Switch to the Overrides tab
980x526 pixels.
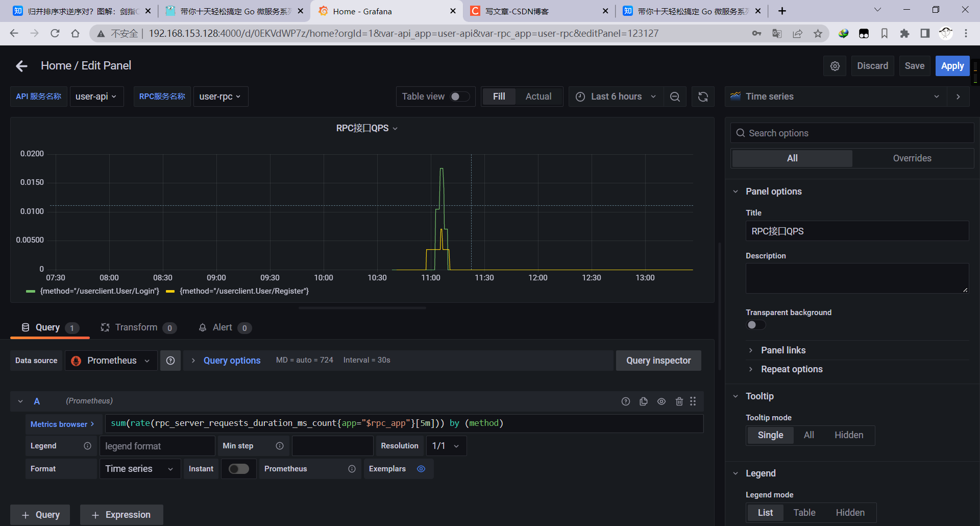click(912, 158)
